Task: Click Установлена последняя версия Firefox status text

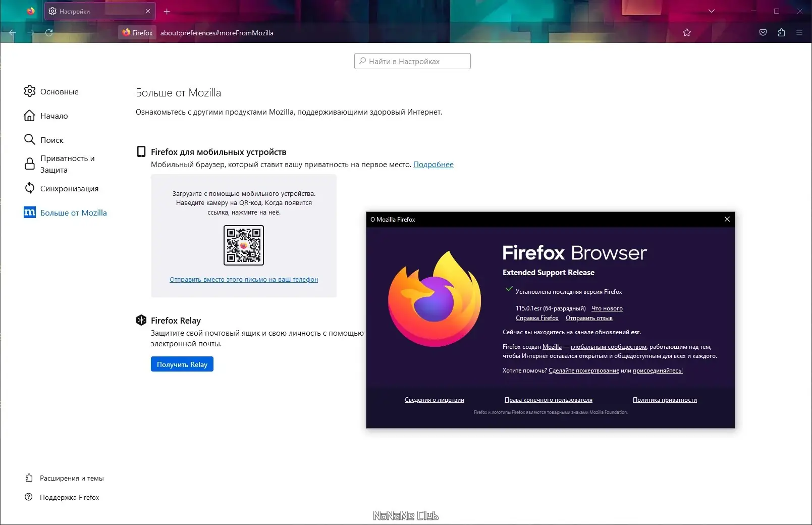Action: [x=569, y=292]
